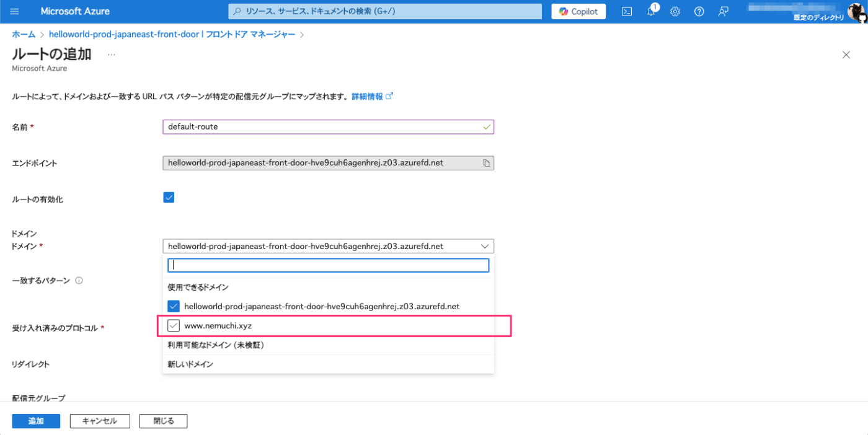Click the キャンセル button
This screenshot has width=868, height=435.
click(x=100, y=421)
